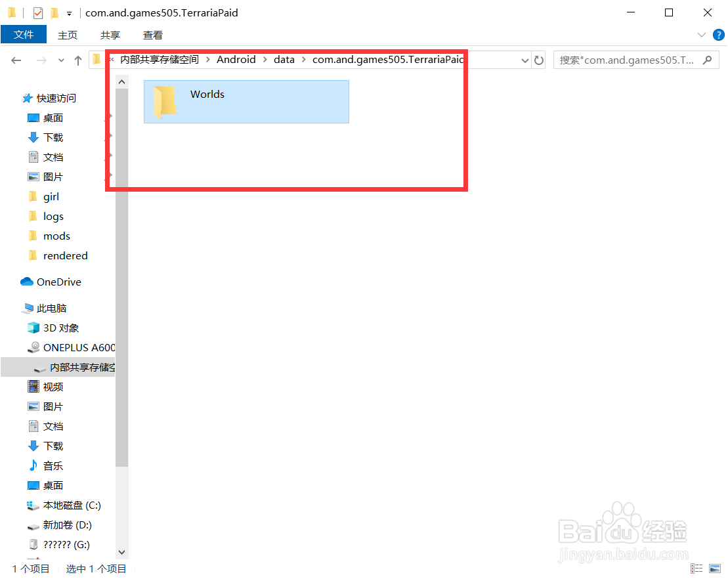
Task: Switch to the 查看 ribbon tab
Action: (153, 35)
